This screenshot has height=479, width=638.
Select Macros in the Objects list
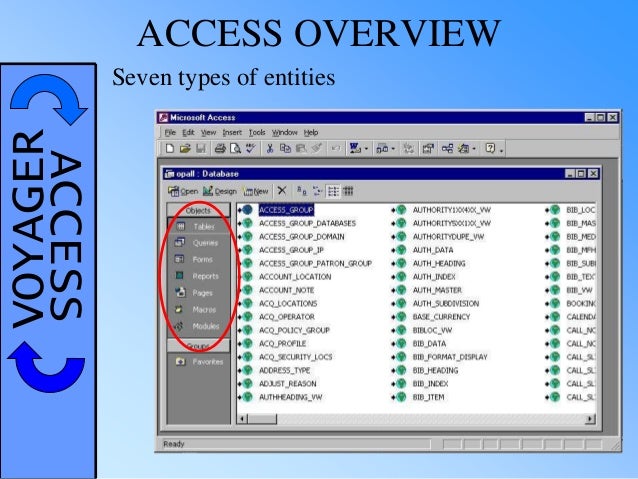(x=198, y=309)
